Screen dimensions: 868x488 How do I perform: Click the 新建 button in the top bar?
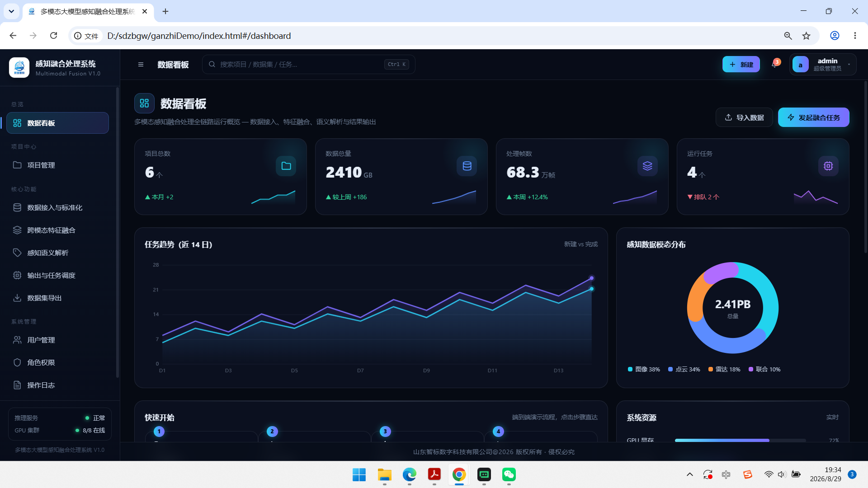coord(741,65)
